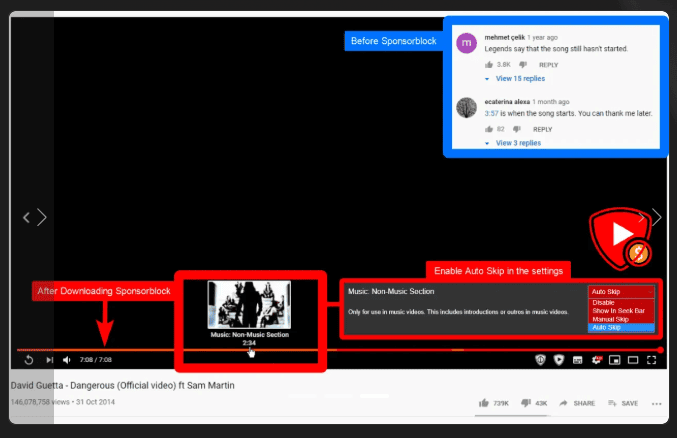Click the Music: Non-Music Section setting label
This screenshot has height=438, width=677.
click(x=391, y=292)
